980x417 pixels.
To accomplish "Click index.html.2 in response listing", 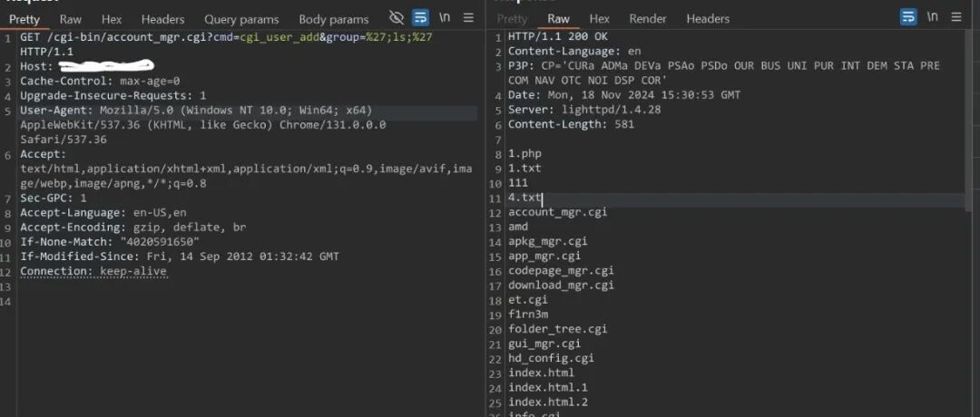I will pyautogui.click(x=547, y=402).
